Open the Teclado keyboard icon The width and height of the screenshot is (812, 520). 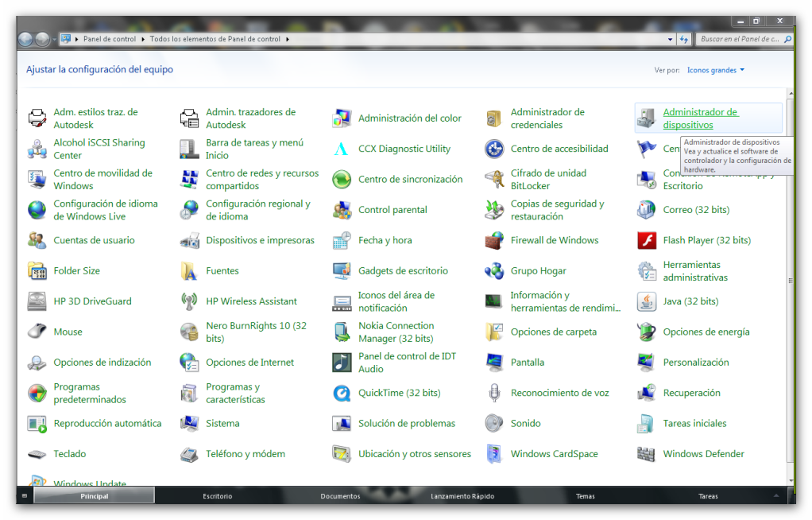37,455
